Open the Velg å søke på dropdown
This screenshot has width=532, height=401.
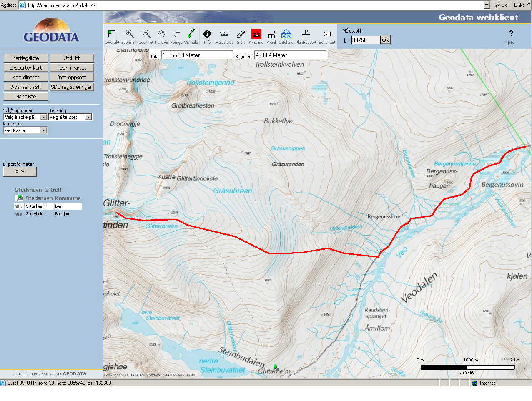pyautogui.click(x=43, y=118)
